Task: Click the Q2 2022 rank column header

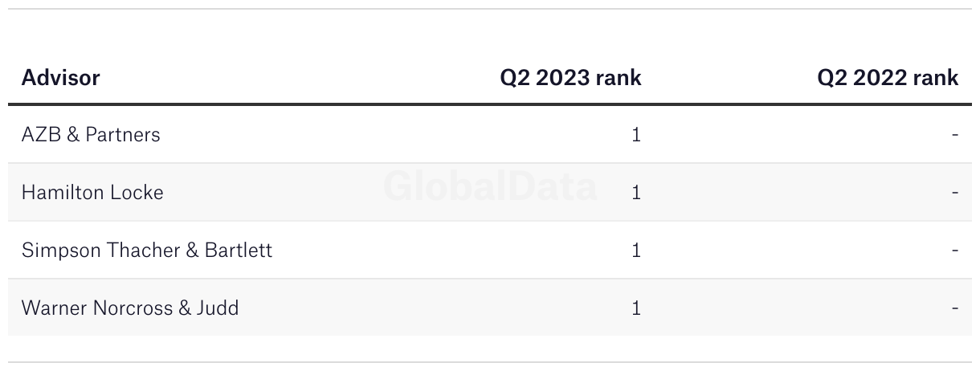Action: (888, 78)
